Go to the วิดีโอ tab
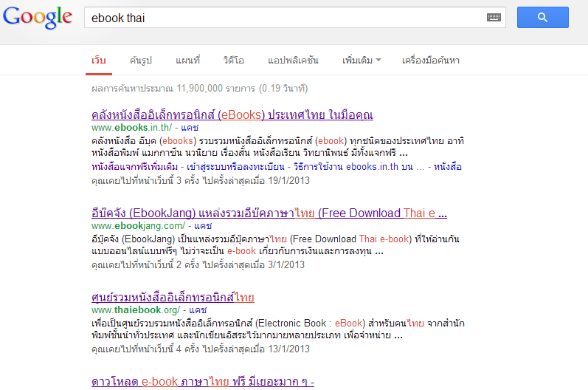Viewport: 588px width, 390px height. click(234, 61)
